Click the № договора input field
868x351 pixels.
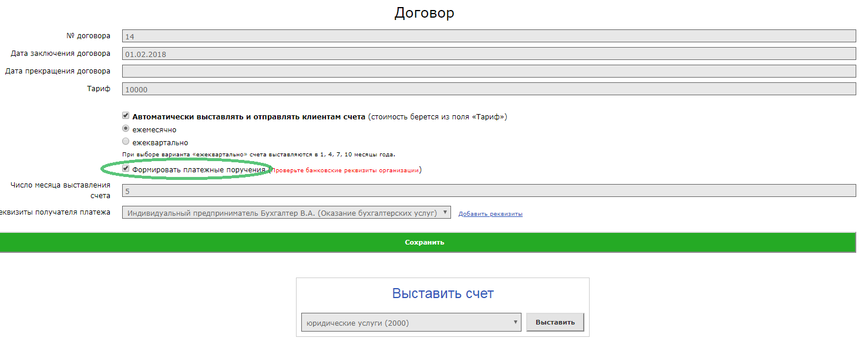click(489, 36)
